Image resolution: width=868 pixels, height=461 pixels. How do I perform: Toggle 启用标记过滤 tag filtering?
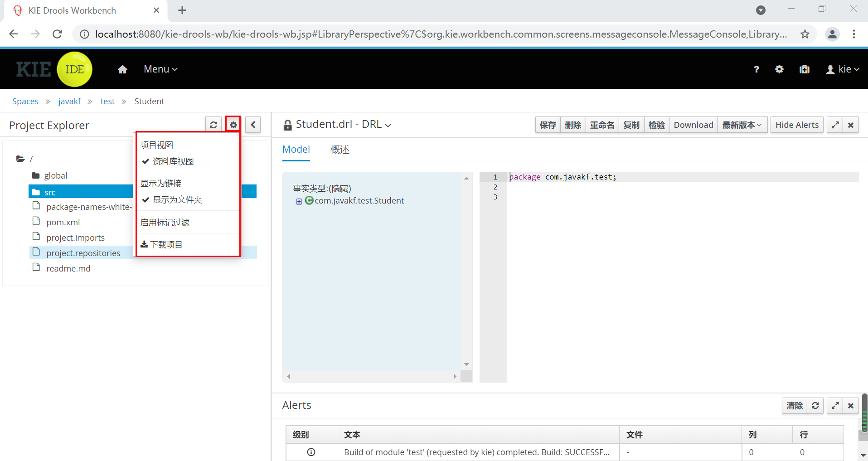165,223
